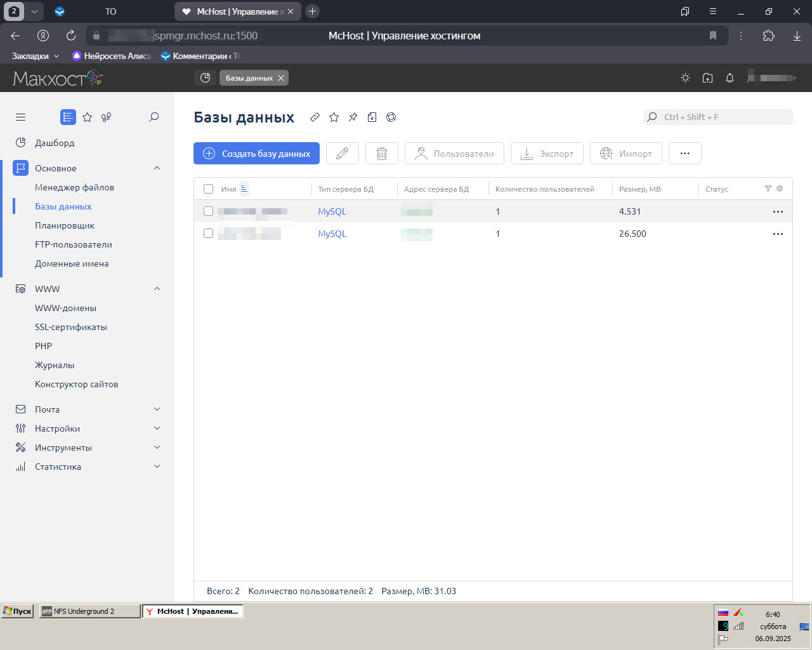Open PHP settings in sidebar

pyautogui.click(x=43, y=346)
